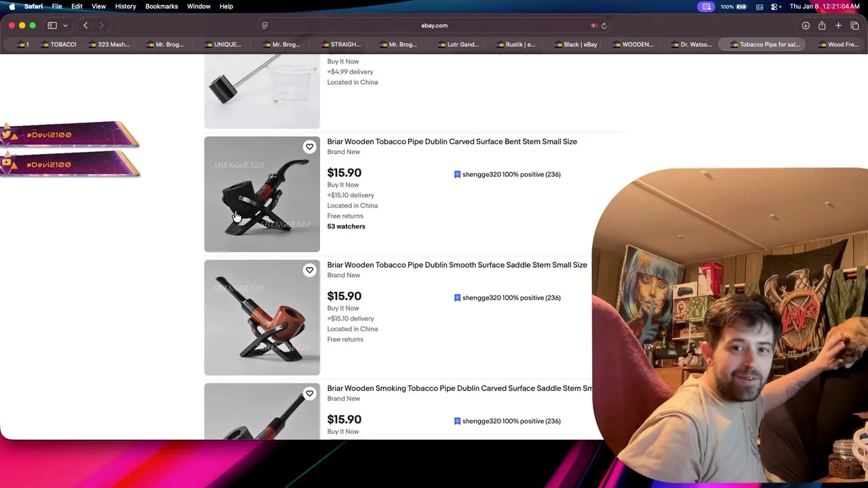
Task: Go forward one page
Action: pyautogui.click(x=102, y=26)
